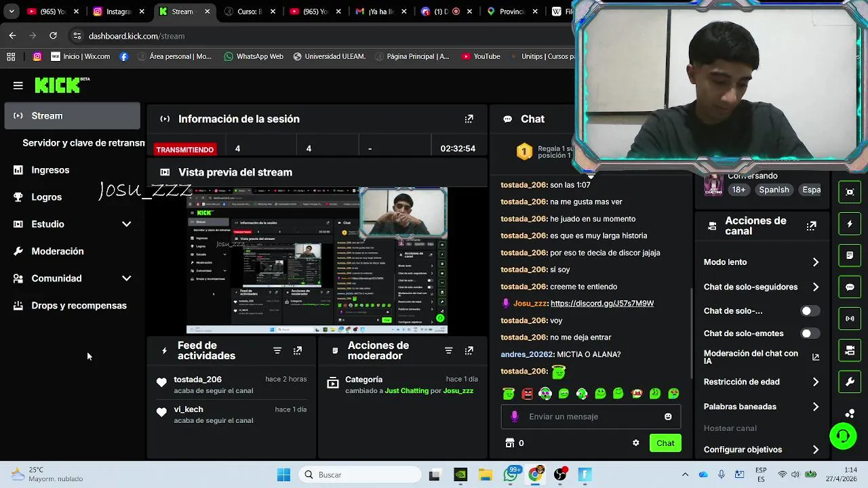
Task: Open the Chat de solo-seguidores submenu
Action: pos(762,287)
